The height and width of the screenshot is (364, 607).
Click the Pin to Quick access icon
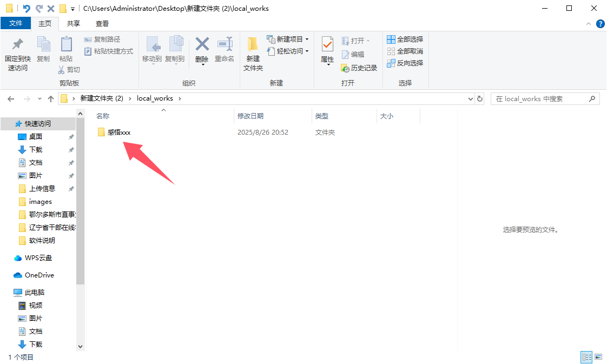point(17,44)
